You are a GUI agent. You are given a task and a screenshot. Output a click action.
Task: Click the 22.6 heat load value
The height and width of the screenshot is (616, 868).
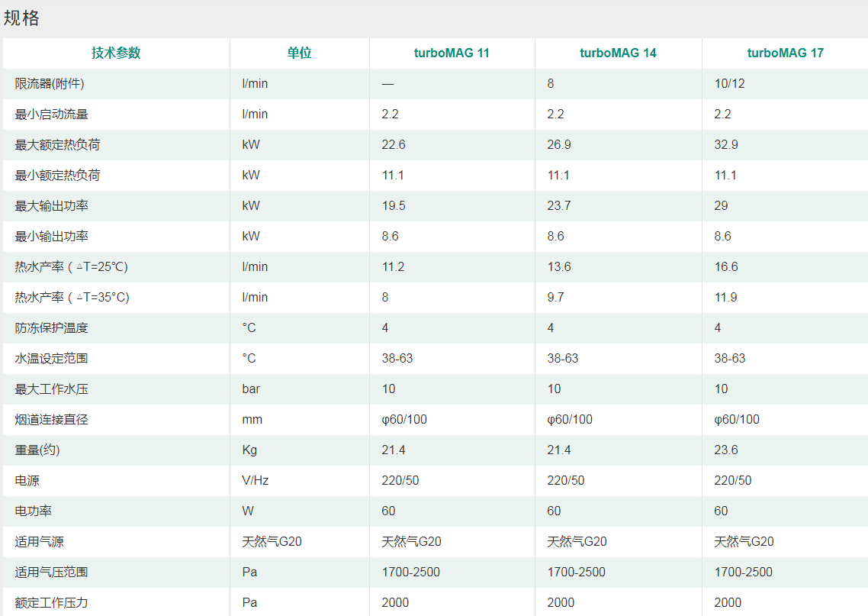coord(393,144)
